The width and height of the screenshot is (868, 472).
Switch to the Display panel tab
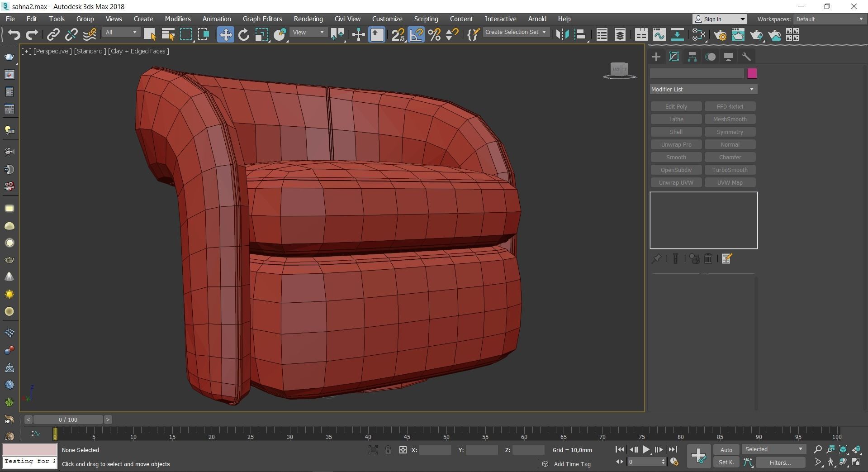pyautogui.click(x=728, y=57)
